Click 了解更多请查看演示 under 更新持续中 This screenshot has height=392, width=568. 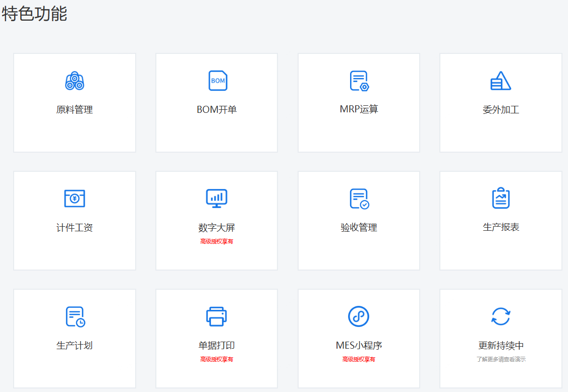pos(501,360)
